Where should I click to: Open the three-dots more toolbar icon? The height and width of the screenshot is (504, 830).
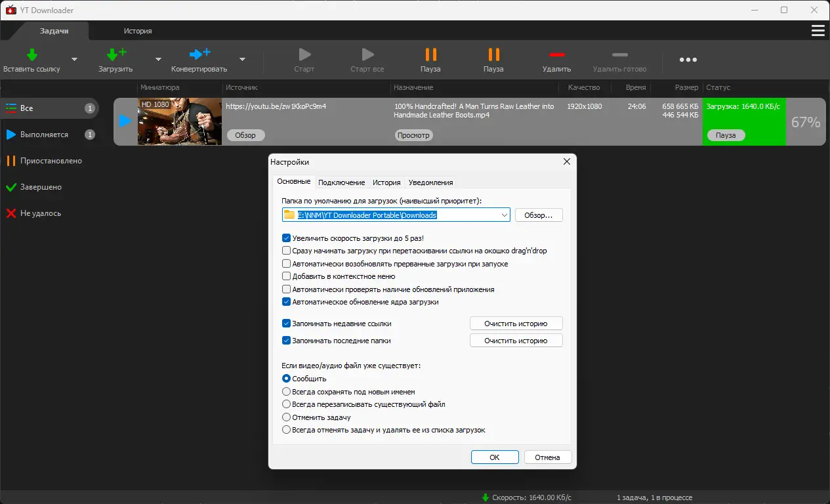click(688, 60)
